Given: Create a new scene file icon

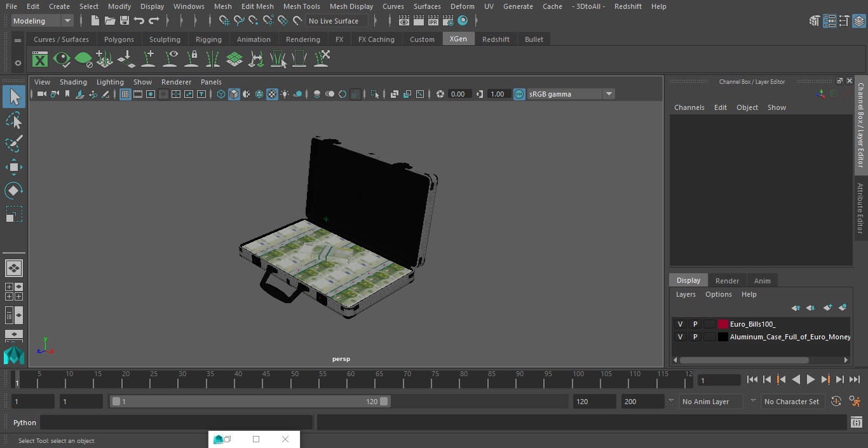Looking at the screenshot, I should pyautogui.click(x=95, y=21).
